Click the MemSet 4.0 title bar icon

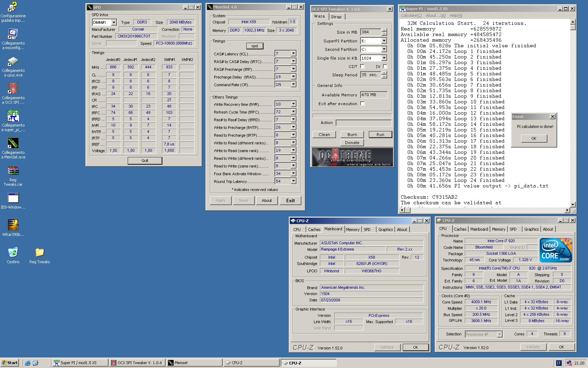[210, 7]
